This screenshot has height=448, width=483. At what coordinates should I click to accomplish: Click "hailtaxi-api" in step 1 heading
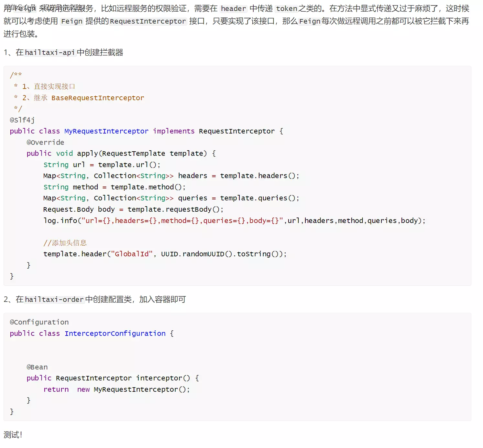coord(50,53)
